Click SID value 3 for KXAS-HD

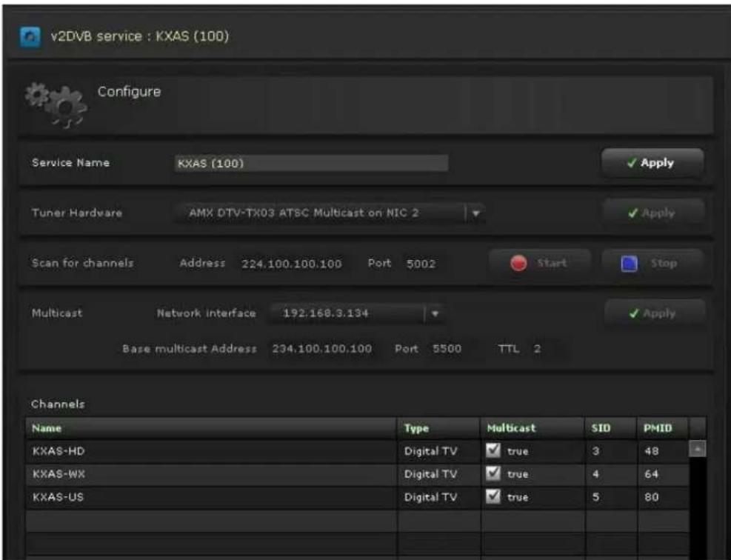tap(595, 451)
